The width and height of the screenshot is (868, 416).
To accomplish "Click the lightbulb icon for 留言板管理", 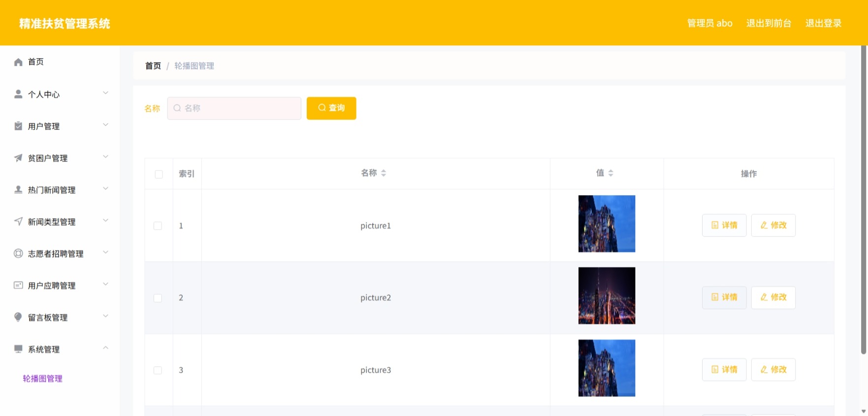I will pyautogui.click(x=18, y=317).
